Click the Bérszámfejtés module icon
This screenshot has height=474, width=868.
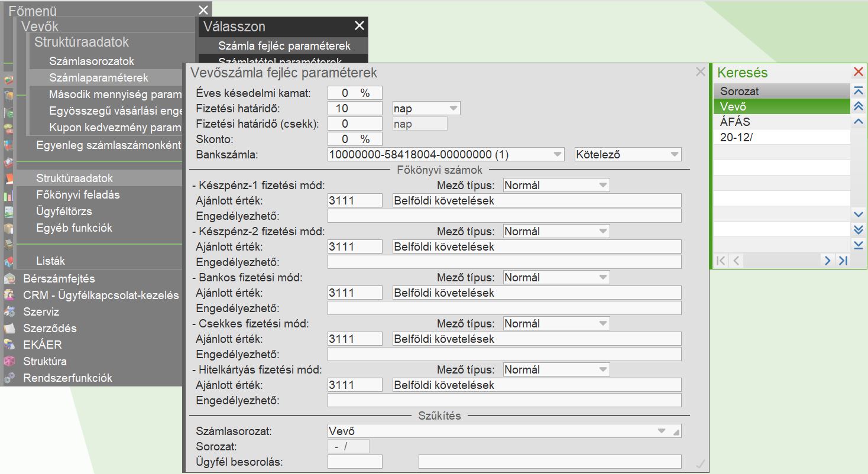click(x=9, y=279)
